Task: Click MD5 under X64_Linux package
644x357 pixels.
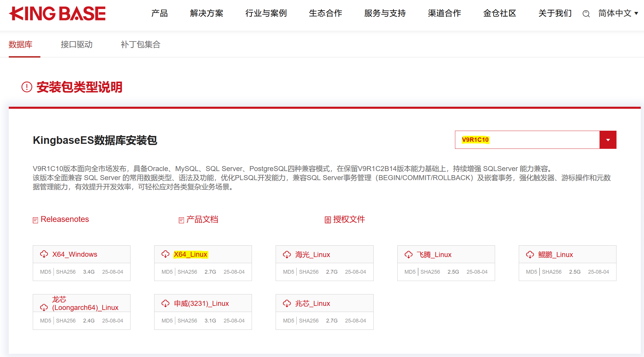Action: click(x=167, y=272)
